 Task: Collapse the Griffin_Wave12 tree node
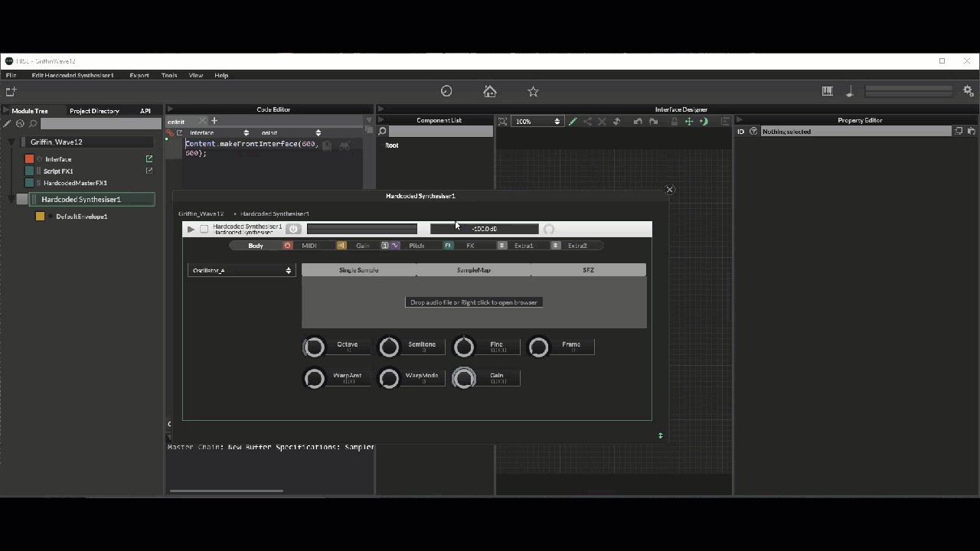11,142
